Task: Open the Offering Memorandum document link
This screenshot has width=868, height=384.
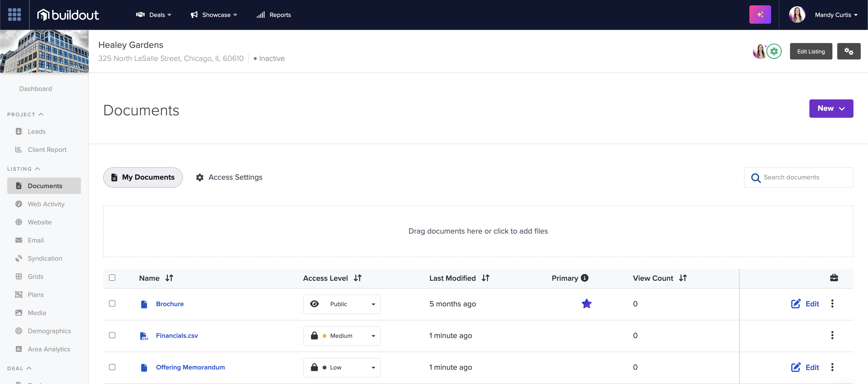Action: (x=190, y=367)
